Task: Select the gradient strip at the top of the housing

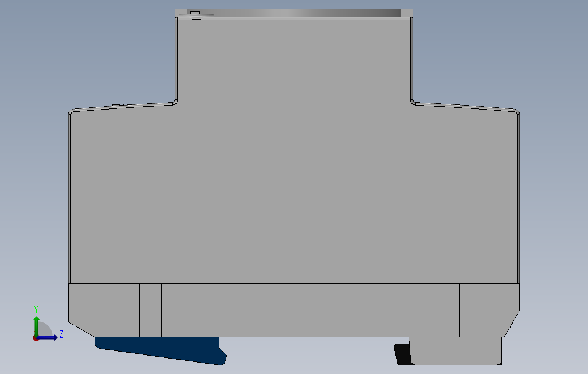Action: 293,13
